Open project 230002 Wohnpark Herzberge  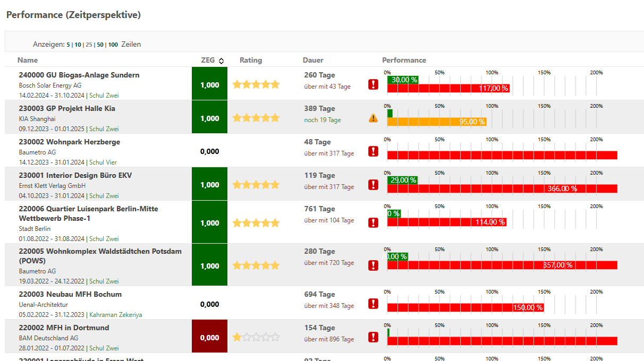tap(70, 142)
